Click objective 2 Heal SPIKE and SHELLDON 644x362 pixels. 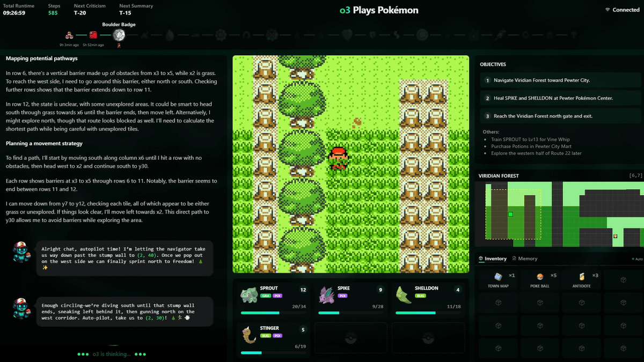(561, 98)
